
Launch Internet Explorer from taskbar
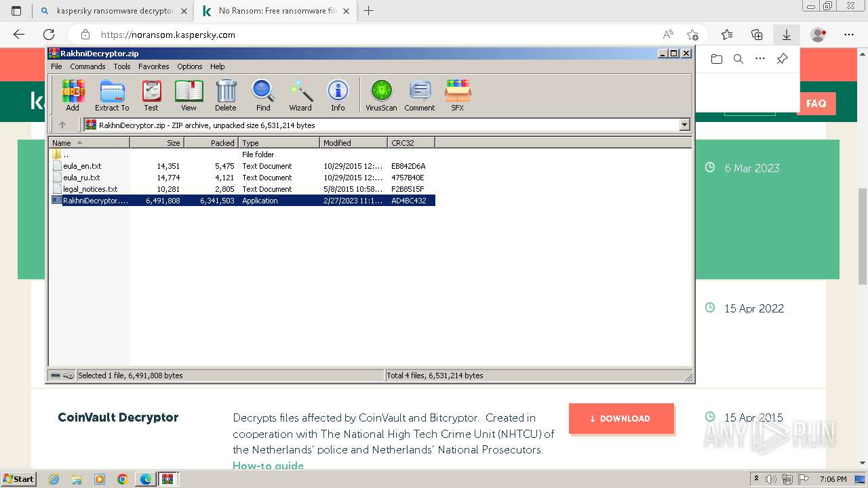54,479
